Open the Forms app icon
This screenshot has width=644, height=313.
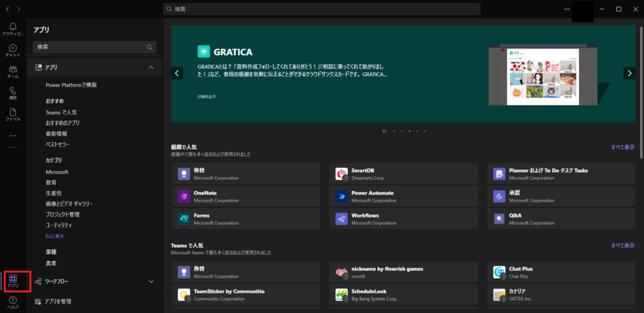pyautogui.click(x=184, y=219)
